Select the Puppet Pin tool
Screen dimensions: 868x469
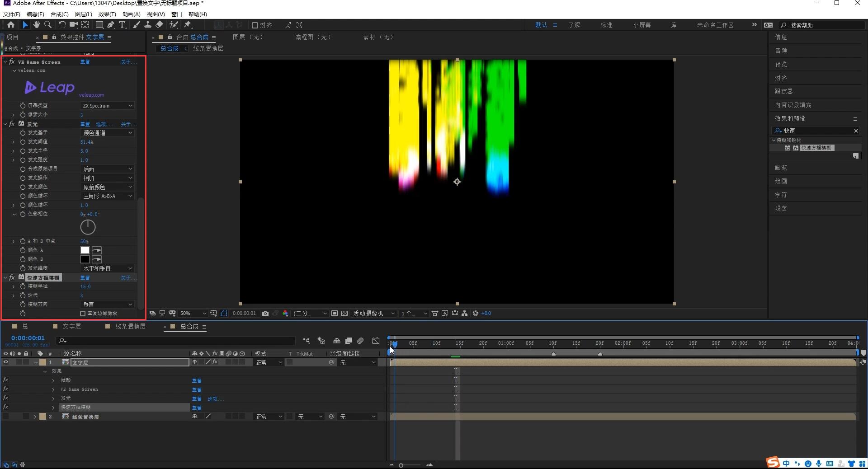click(x=188, y=25)
